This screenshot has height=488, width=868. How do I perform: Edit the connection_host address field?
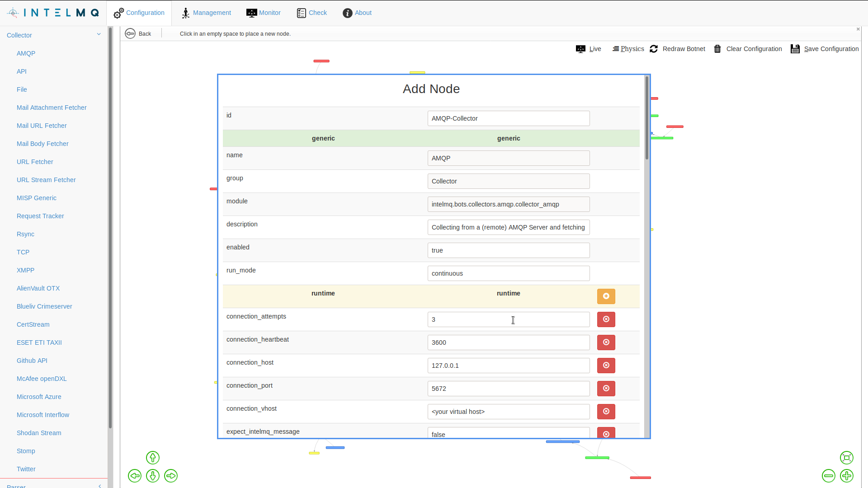pyautogui.click(x=509, y=366)
